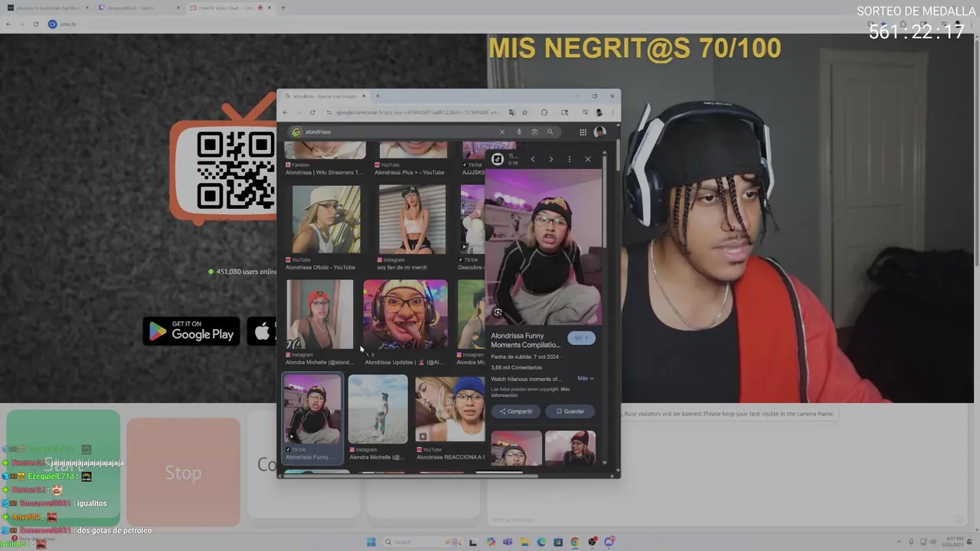Open Microsoft Edge from the taskbar

541,542
